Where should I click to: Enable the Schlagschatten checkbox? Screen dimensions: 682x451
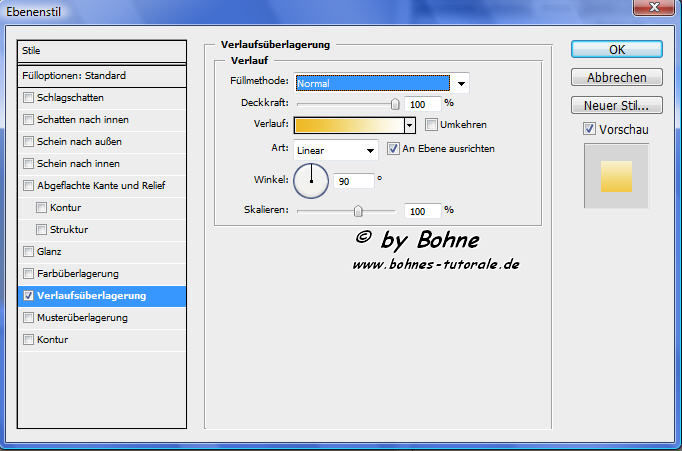(28, 98)
